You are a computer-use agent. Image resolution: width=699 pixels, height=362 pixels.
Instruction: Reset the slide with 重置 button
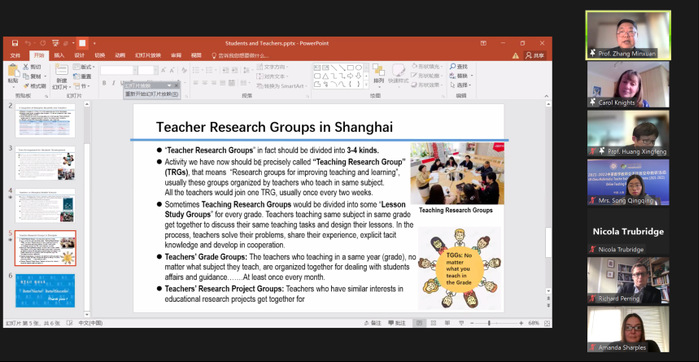pos(83,76)
